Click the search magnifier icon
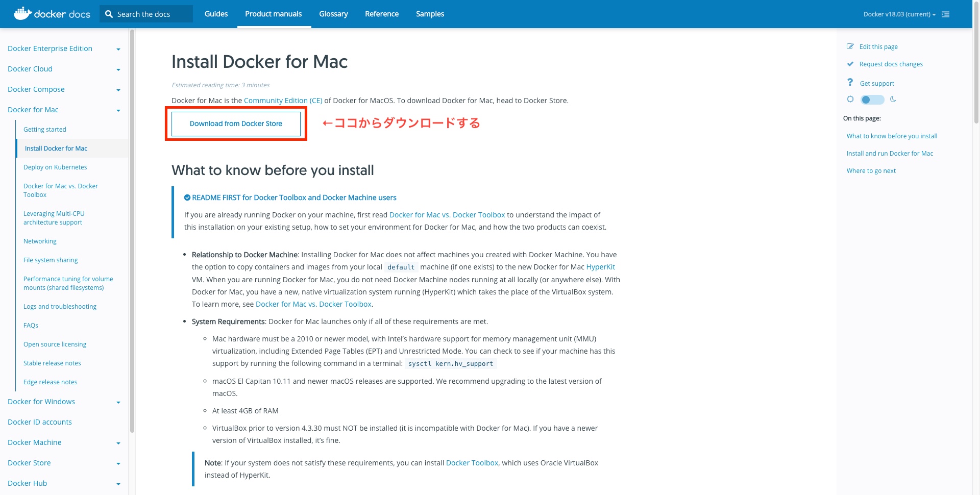The image size is (980, 495). pyautogui.click(x=109, y=14)
